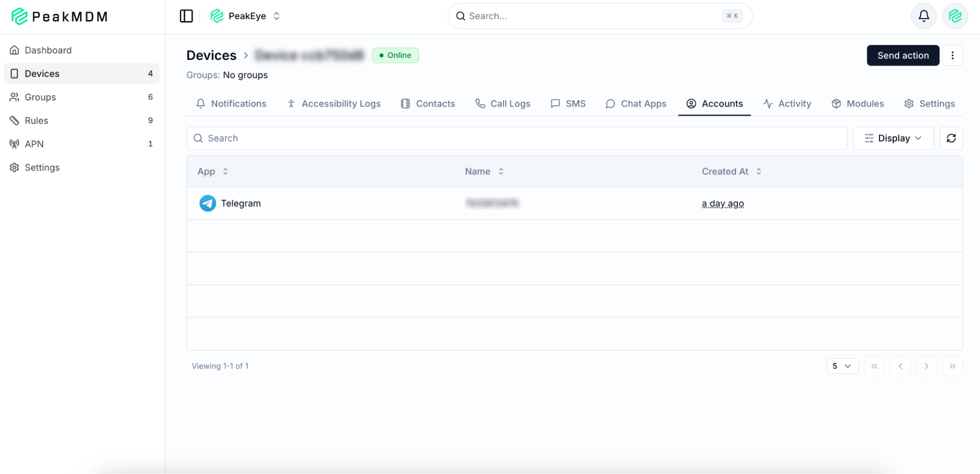980x474 pixels.
Task: Click the Telegram app icon
Action: 207,203
